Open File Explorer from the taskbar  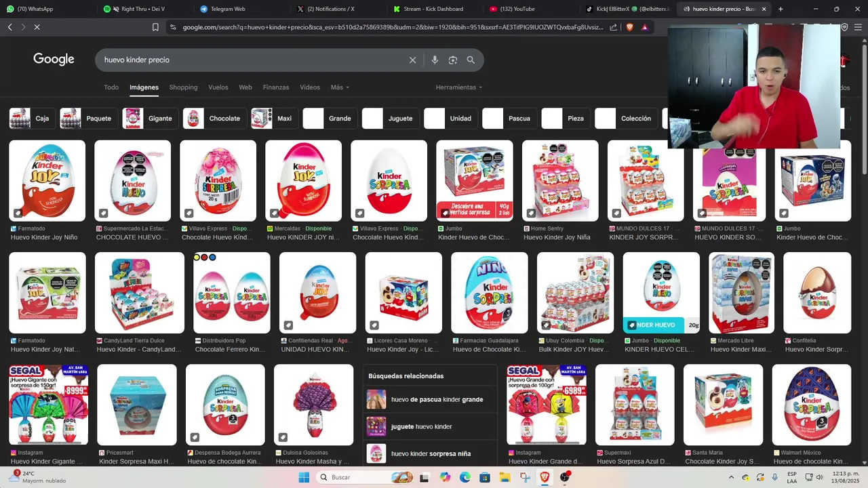(505, 477)
